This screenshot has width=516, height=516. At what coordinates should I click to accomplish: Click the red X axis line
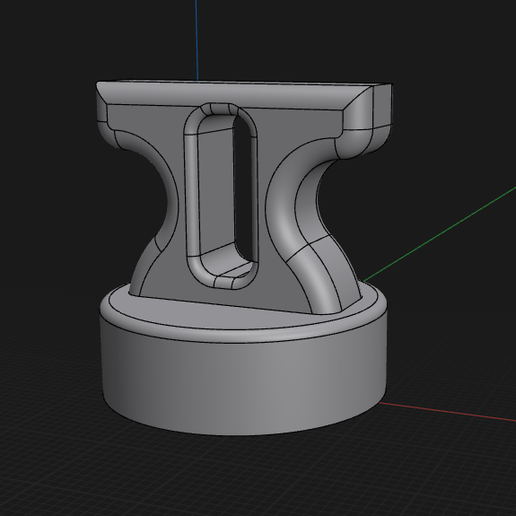coord(448,412)
